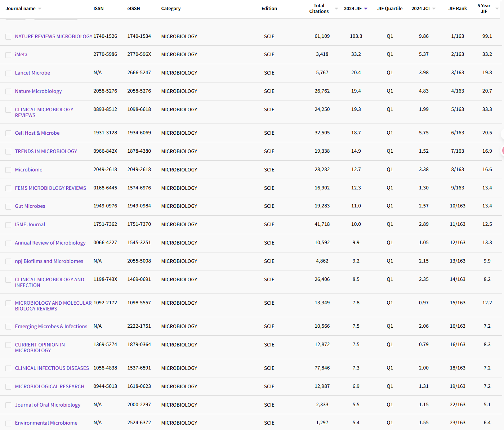Click the 103.3 JIF value
Screen dimensions: 504x430
[356, 36]
